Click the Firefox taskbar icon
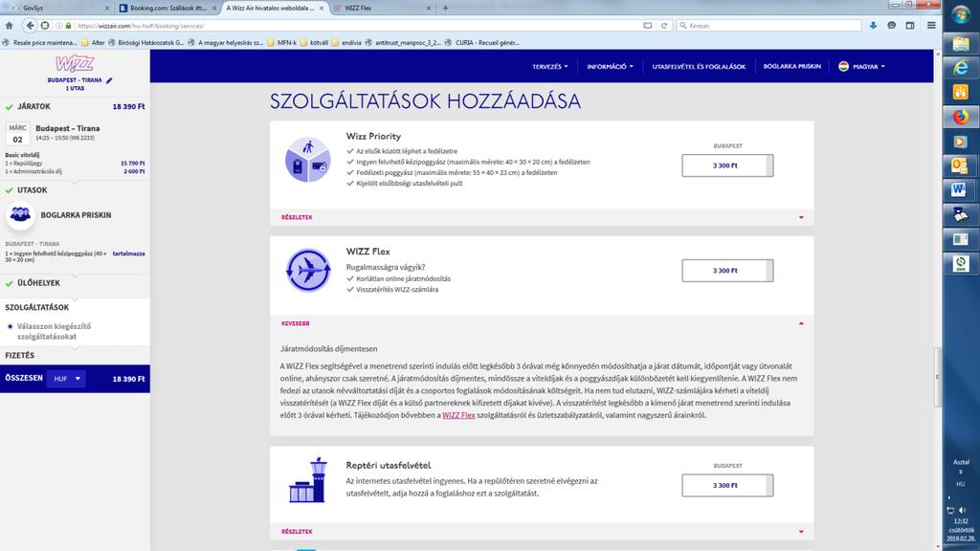Viewport: 980px width, 551px height. click(961, 117)
